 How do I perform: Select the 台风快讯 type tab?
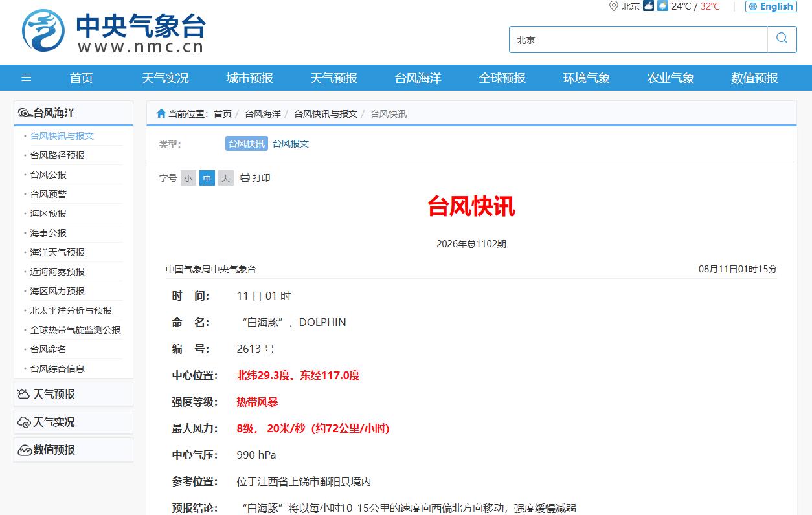[x=247, y=144]
